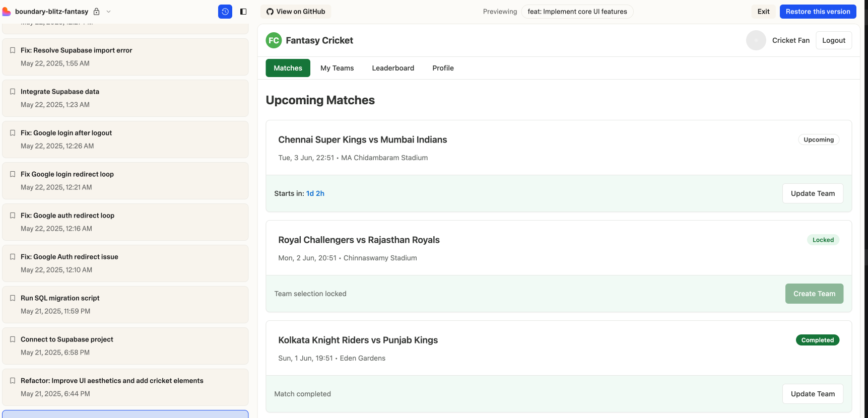The width and height of the screenshot is (868, 418).
Task: Click the Fantasy Cricket app title
Action: pyautogui.click(x=319, y=40)
